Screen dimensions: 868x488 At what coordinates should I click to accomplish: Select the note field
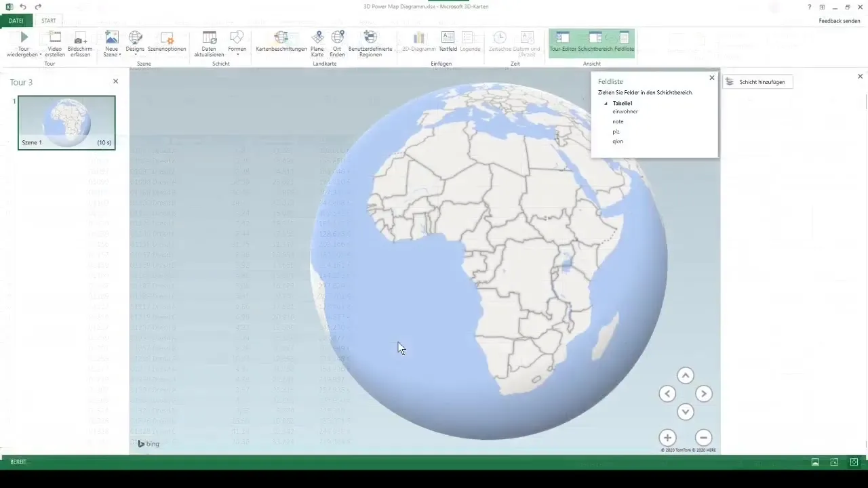tap(618, 121)
